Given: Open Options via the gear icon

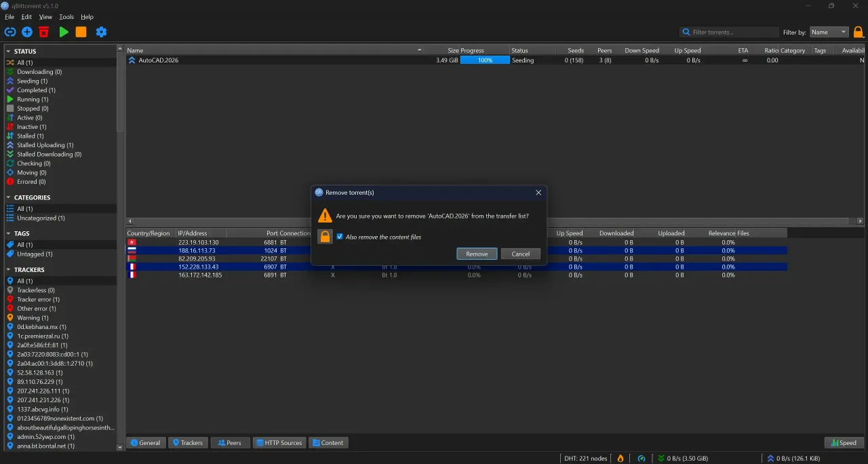Looking at the screenshot, I should (101, 32).
